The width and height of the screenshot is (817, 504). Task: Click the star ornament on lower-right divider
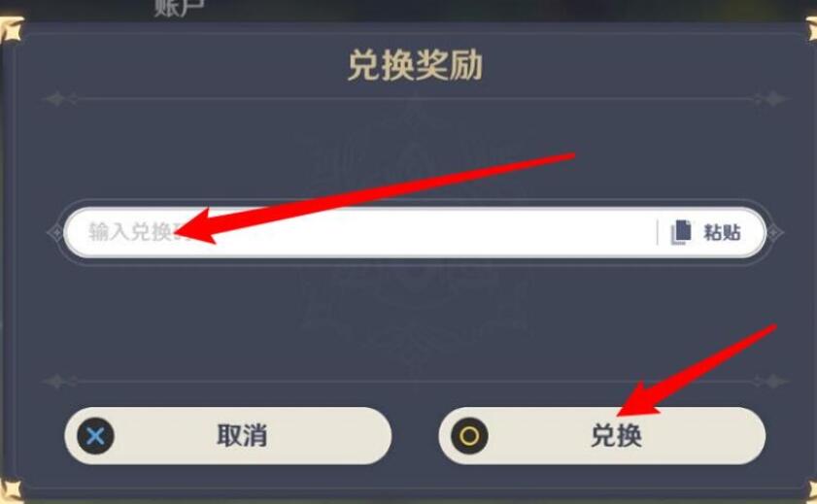pyautogui.click(x=775, y=382)
